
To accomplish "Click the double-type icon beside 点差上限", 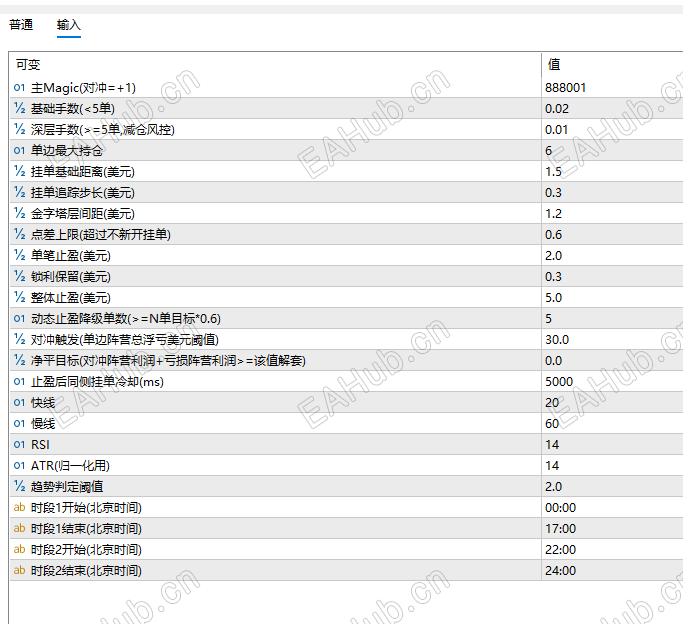I will (20, 234).
